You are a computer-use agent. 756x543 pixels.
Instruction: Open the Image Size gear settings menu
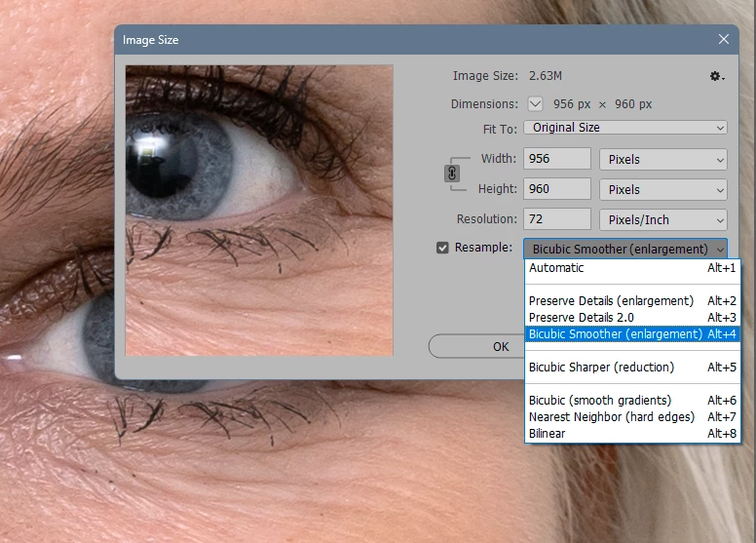pyautogui.click(x=716, y=76)
